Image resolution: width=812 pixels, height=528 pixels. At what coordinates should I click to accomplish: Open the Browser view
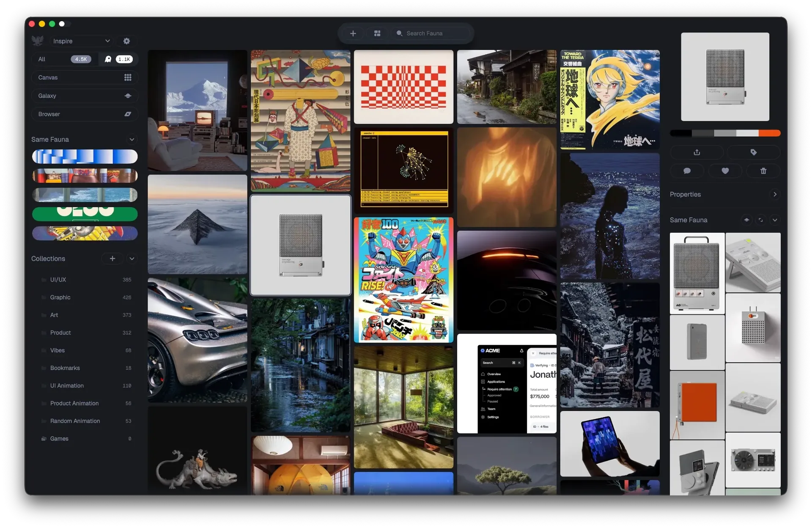coord(85,114)
